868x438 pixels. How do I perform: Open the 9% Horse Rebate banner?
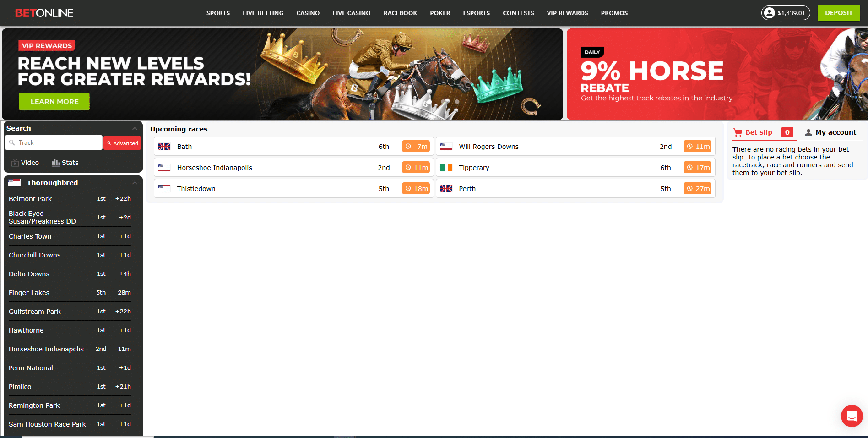pos(717,74)
